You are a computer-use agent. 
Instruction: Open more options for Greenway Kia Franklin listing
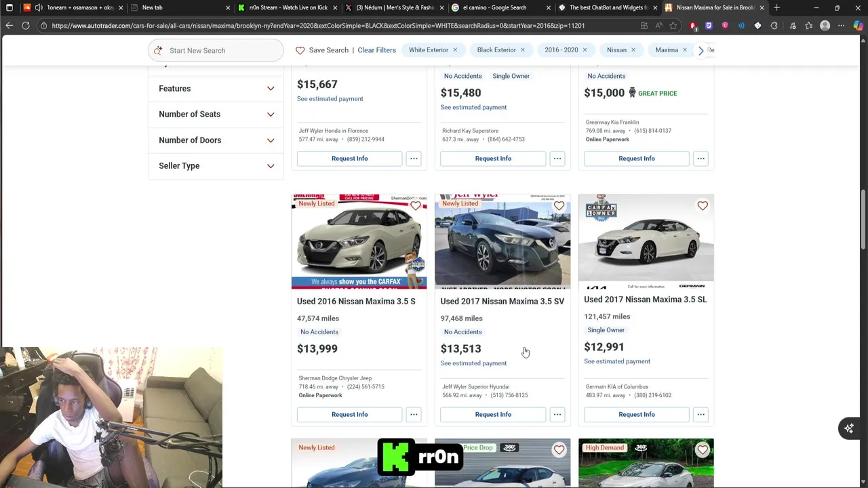tap(701, 159)
